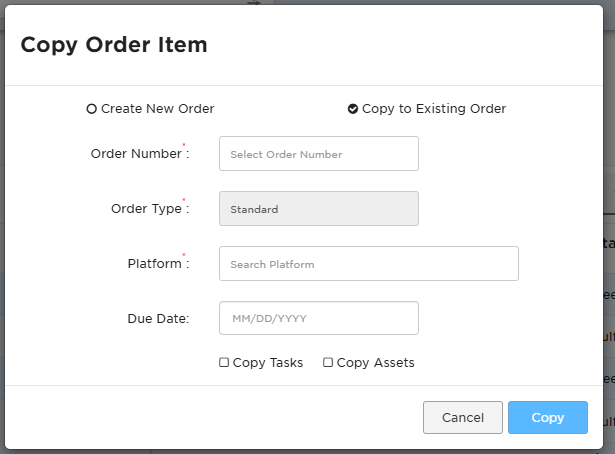Click the Cancel button
Screen dimensions: 615x454
463,418
